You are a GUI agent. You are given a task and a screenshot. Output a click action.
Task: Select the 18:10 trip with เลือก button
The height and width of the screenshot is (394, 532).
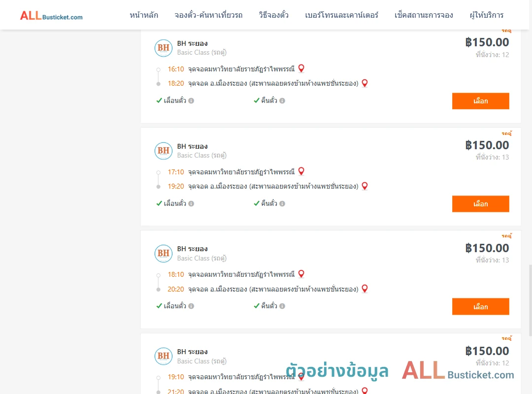click(480, 306)
